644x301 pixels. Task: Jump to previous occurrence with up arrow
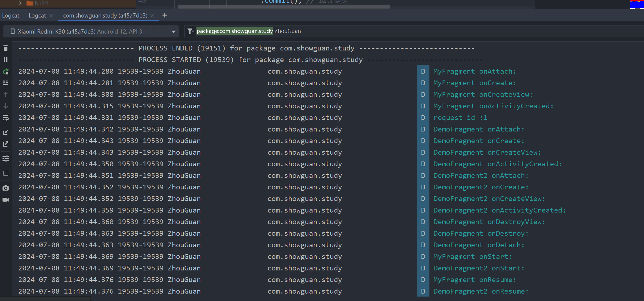click(6, 94)
